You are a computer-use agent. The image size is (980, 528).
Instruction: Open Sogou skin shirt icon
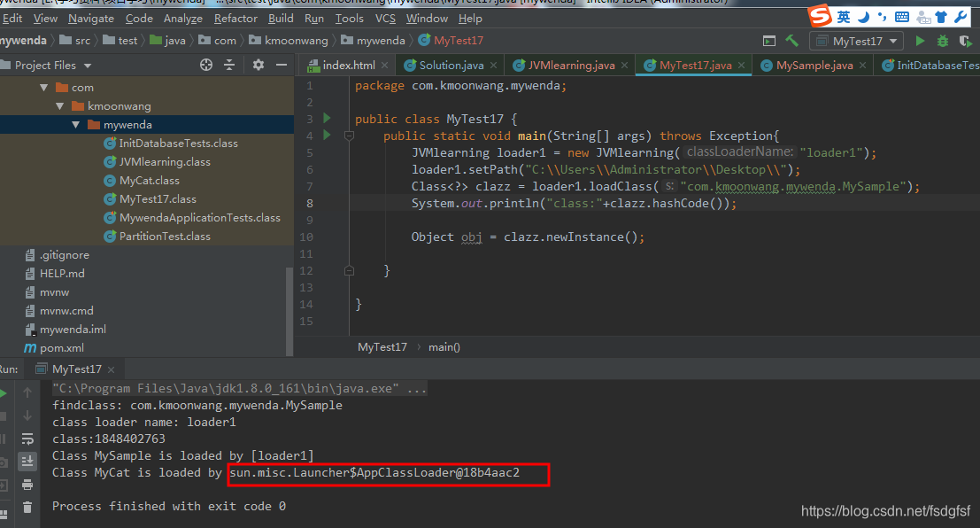941,17
